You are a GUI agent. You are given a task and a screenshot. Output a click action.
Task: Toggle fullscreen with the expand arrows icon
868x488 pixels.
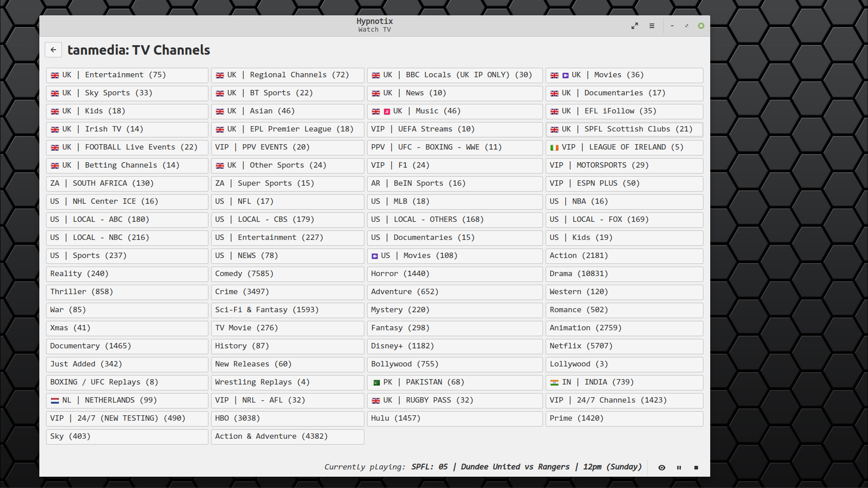pos(635,26)
